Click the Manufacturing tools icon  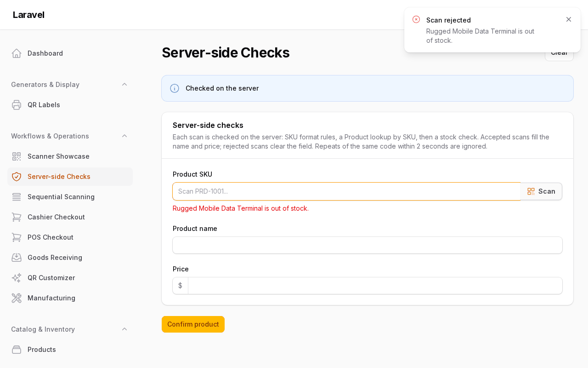17,298
